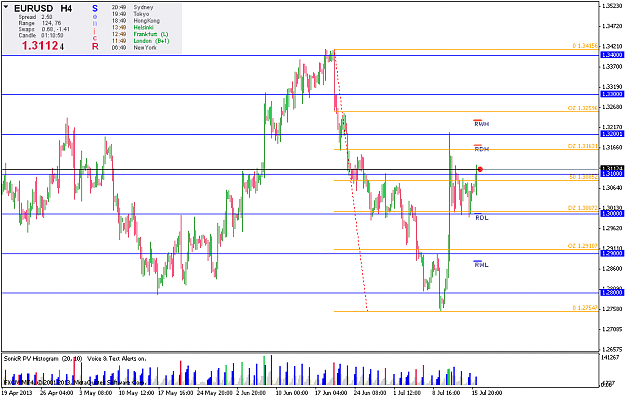Click the 1.27005 price scale value

click(x=612, y=329)
